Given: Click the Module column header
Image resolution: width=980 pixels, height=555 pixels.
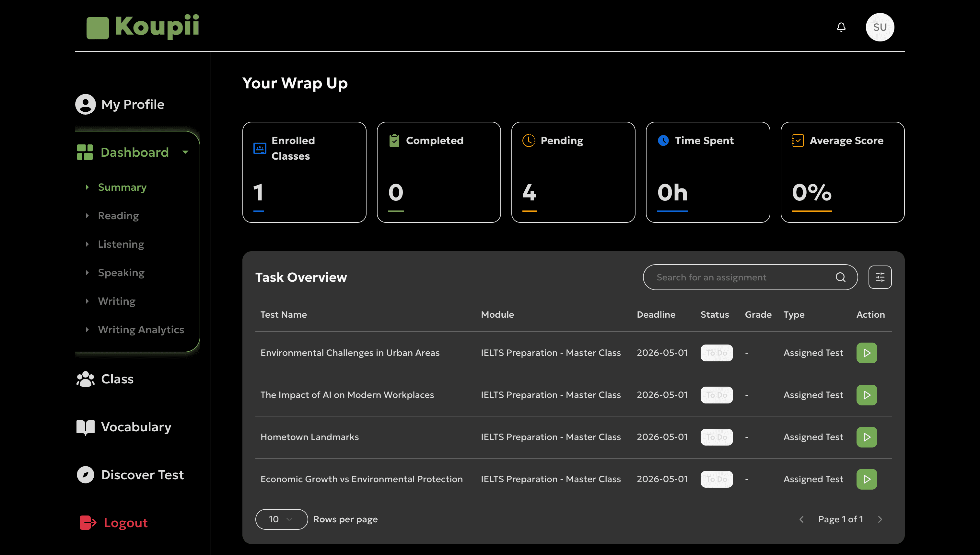Looking at the screenshot, I should click(497, 314).
